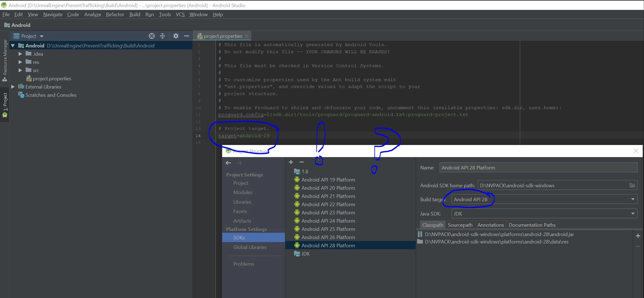Open the Navigate menu
This screenshot has width=644, height=298.
[53, 14]
